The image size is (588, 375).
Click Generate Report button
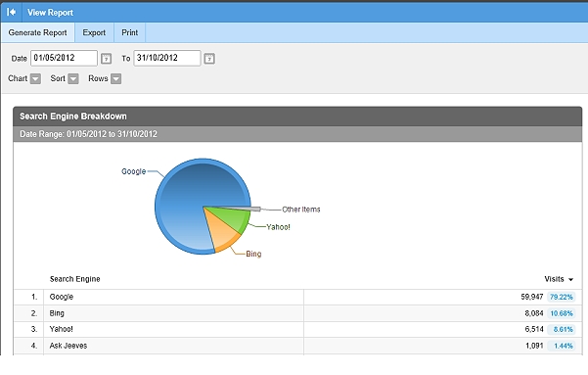(x=37, y=32)
